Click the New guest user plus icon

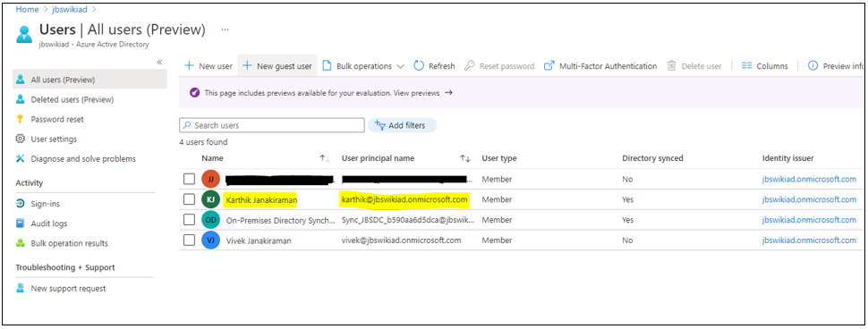click(x=248, y=66)
